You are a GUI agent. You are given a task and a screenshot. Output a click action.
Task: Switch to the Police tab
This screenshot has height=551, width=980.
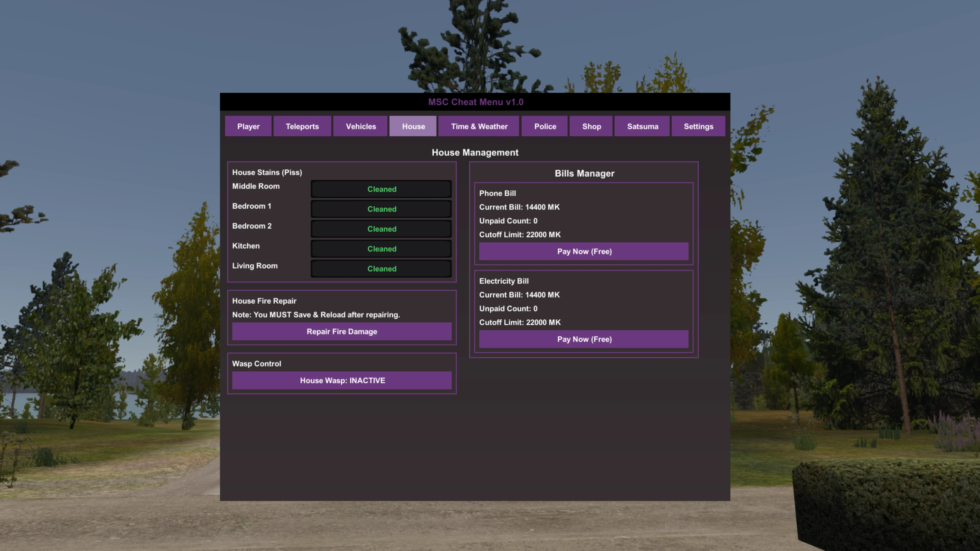pyautogui.click(x=545, y=126)
